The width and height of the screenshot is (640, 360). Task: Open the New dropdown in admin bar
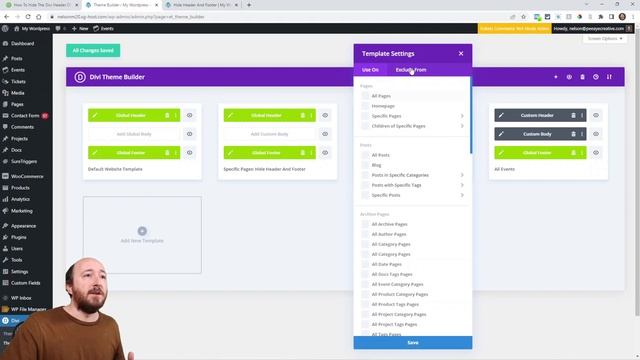click(80, 29)
